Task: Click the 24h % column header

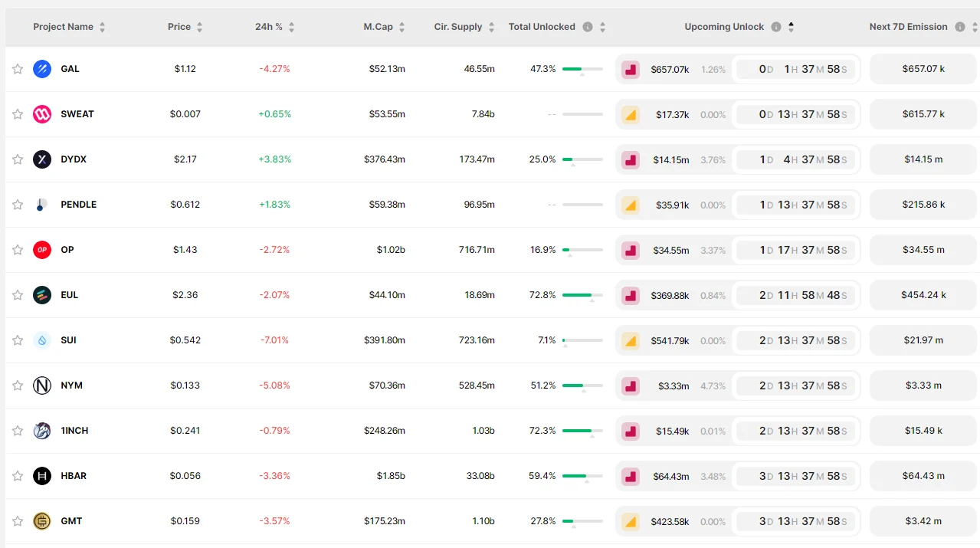Action: (x=269, y=27)
